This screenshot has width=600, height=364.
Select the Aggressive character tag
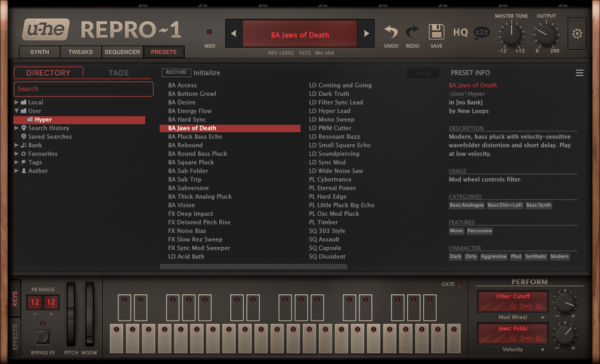(x=493, y=256)
